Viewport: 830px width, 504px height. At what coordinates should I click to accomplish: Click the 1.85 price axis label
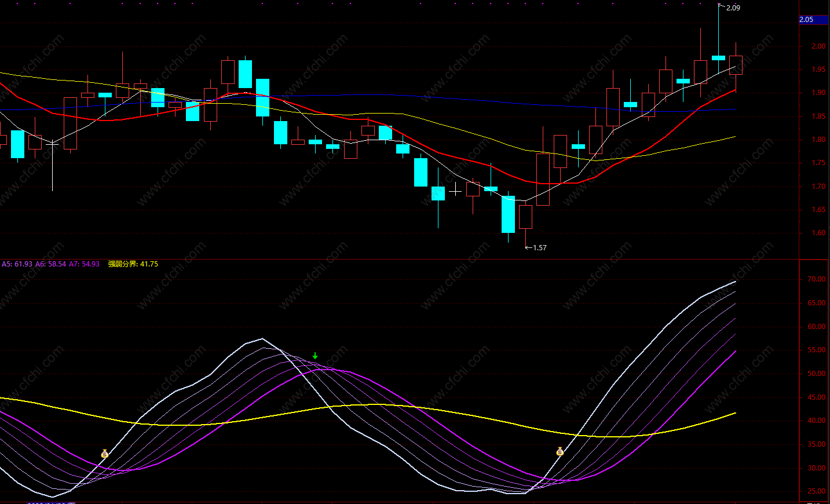click(818, 116)
